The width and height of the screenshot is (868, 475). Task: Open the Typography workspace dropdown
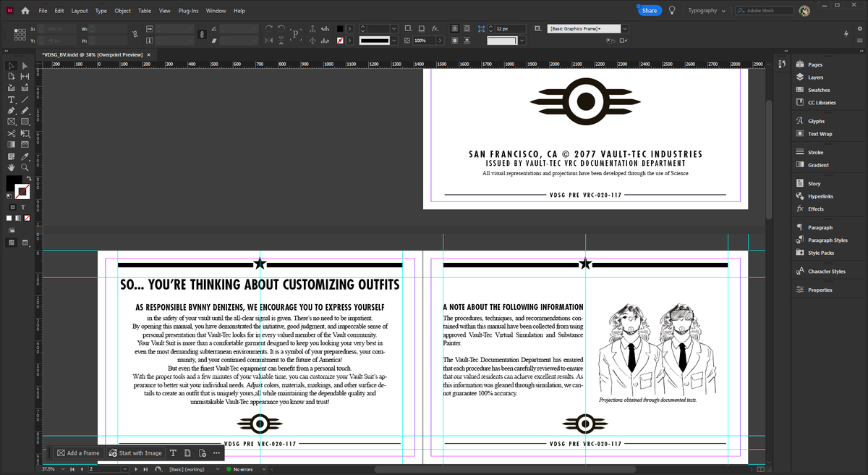(707, 10)
